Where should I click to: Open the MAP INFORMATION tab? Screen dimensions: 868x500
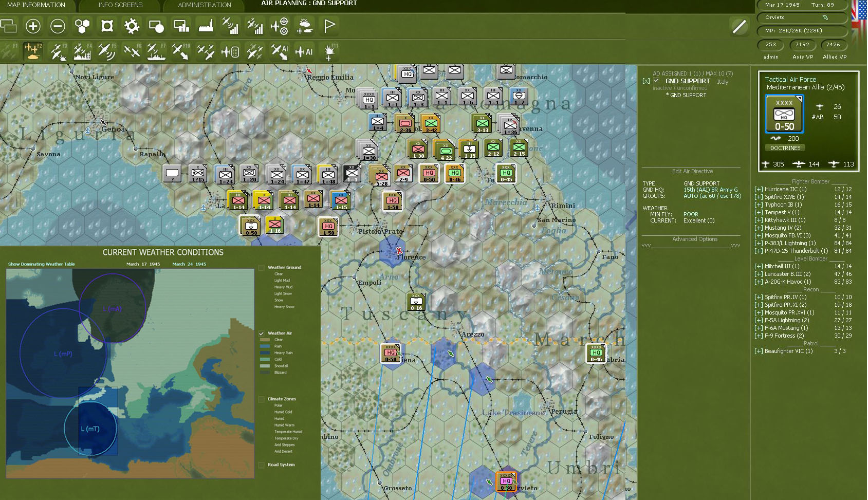pos(36,5)
